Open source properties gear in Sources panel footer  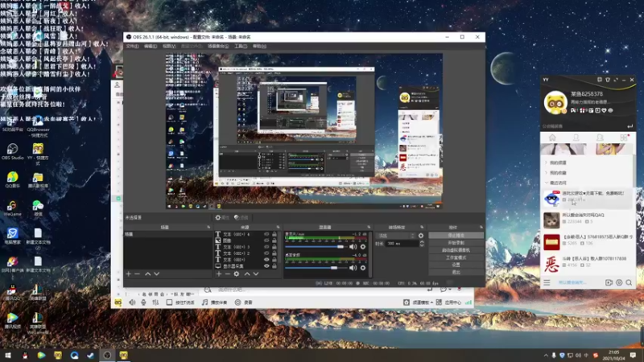[x=237, y=274]
